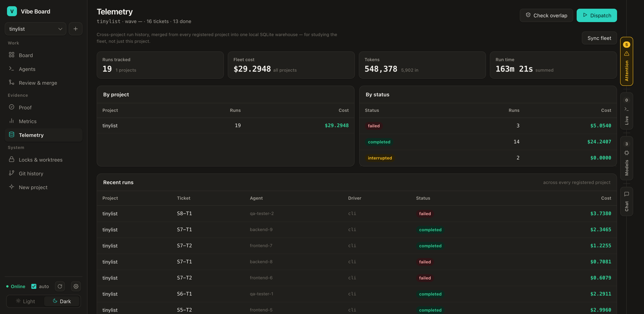
Task: Click the Review & merge branch icon
Action: (x=11, y=82)
